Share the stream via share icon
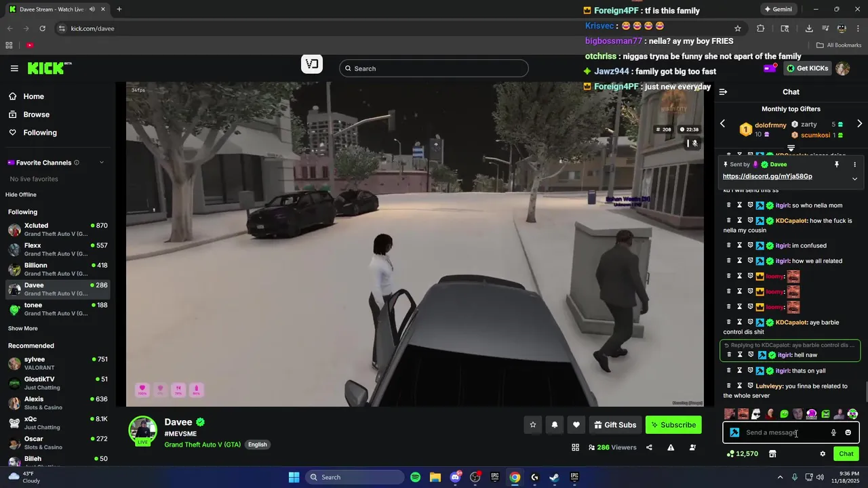Image resolution: width=868 pixels, height=488 pixels. click(649, 447)
